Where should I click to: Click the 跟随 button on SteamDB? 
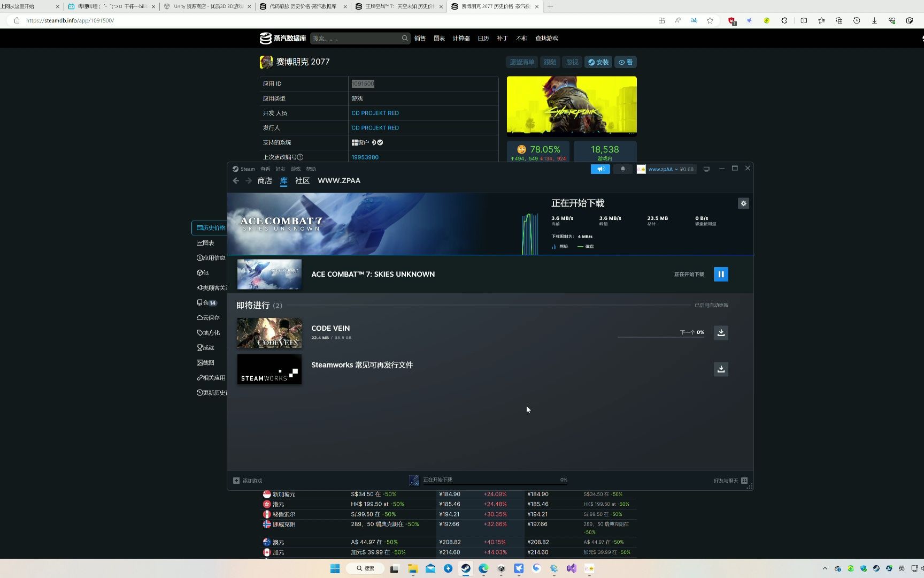point(550,62)
